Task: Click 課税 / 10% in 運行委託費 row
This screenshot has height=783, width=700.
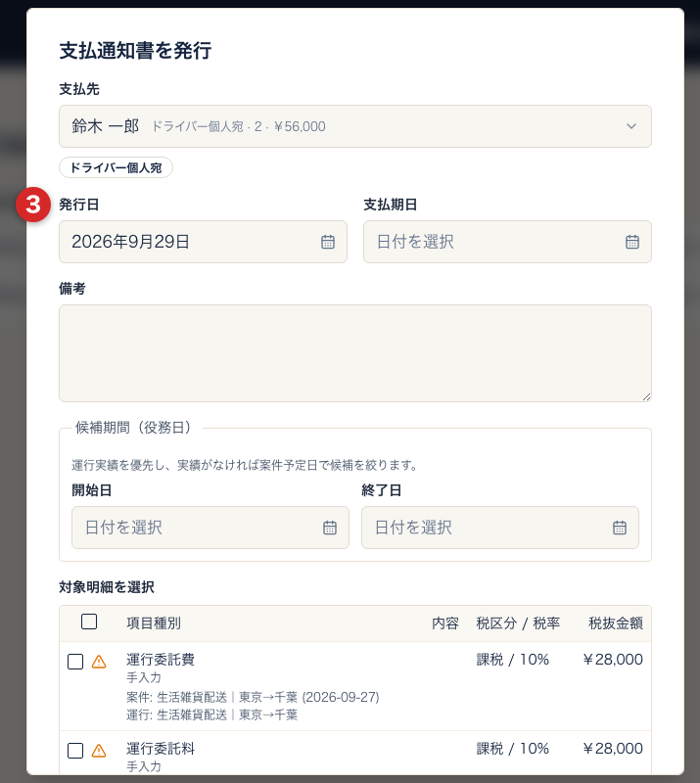Action: 513,660
